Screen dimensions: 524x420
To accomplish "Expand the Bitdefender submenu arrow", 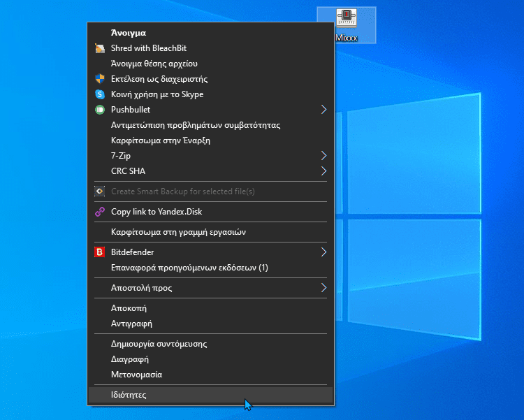I will (x=323, y=252).
